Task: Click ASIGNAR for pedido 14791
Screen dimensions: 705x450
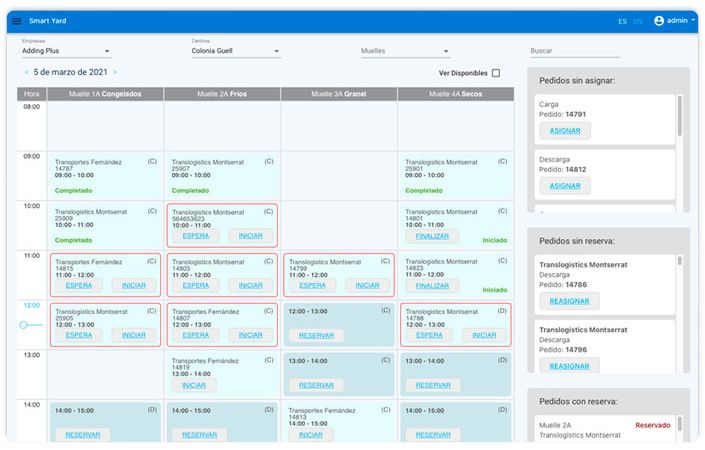Action: [x=565, y=131]
